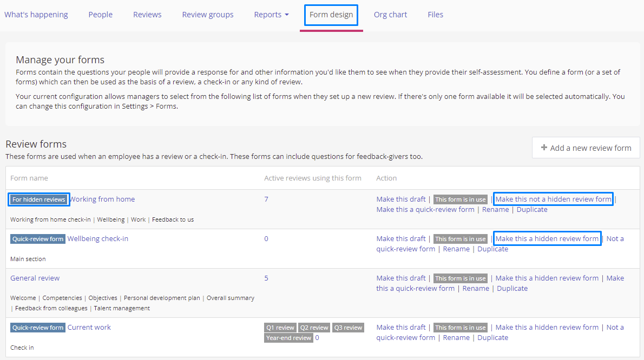Open the Reviews tab

pyautogui.click(x=147, y=15)
